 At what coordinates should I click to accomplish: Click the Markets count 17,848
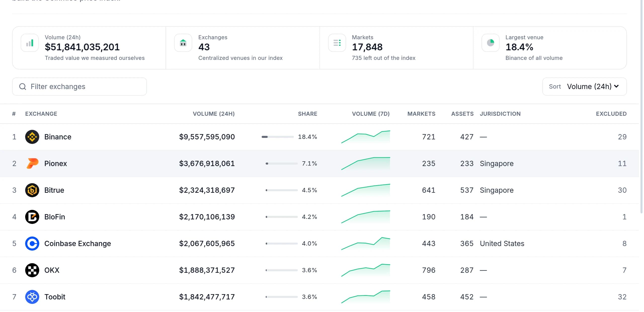point(367,47)
